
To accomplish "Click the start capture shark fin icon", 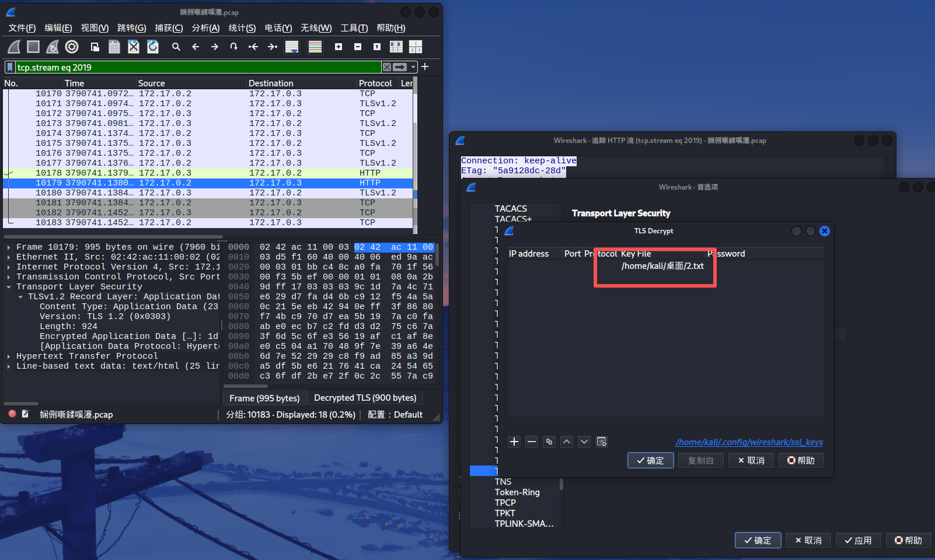I will tap(14, 47).
